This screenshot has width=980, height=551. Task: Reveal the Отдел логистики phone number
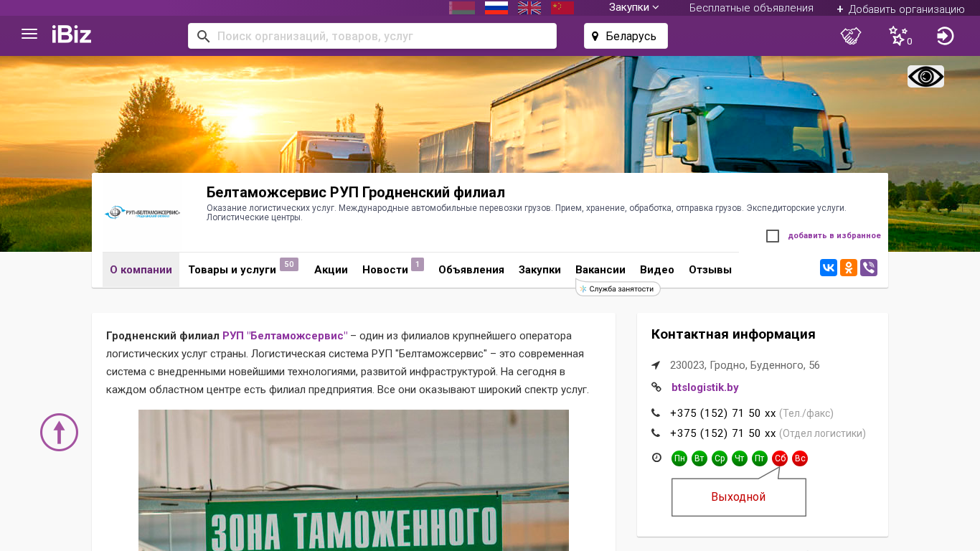pos(723,433)
